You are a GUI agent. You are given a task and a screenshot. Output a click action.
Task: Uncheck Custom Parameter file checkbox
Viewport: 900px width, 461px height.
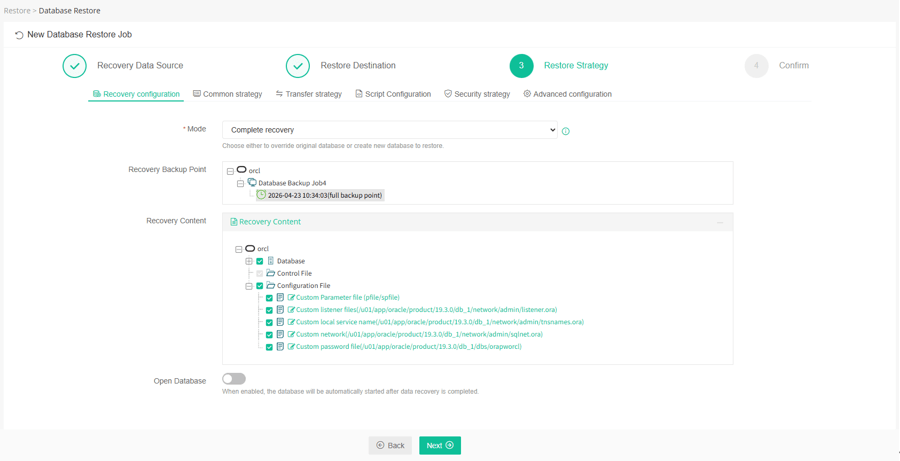[269, 298]
